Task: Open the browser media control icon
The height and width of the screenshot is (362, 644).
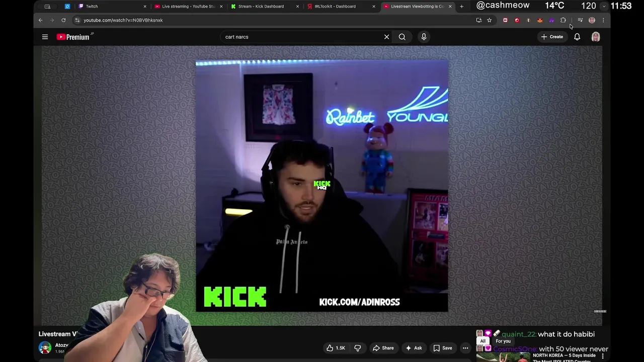Action: point(580,20)
